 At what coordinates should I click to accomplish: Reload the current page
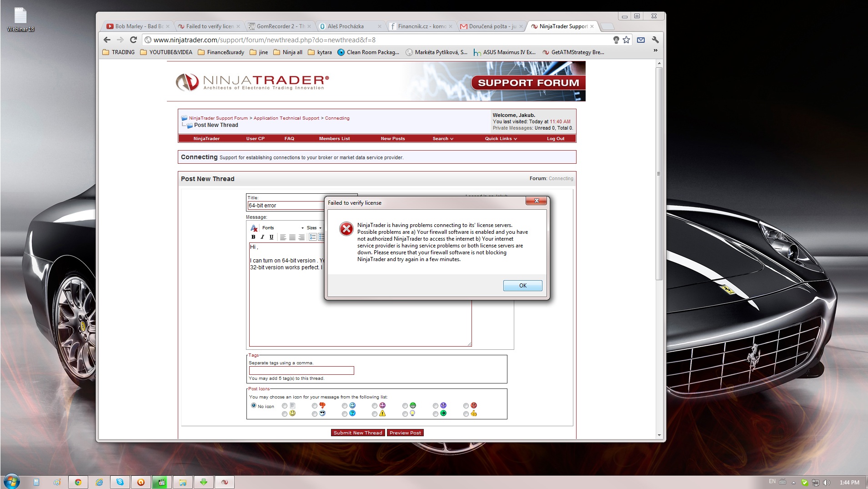coord(134,40)
